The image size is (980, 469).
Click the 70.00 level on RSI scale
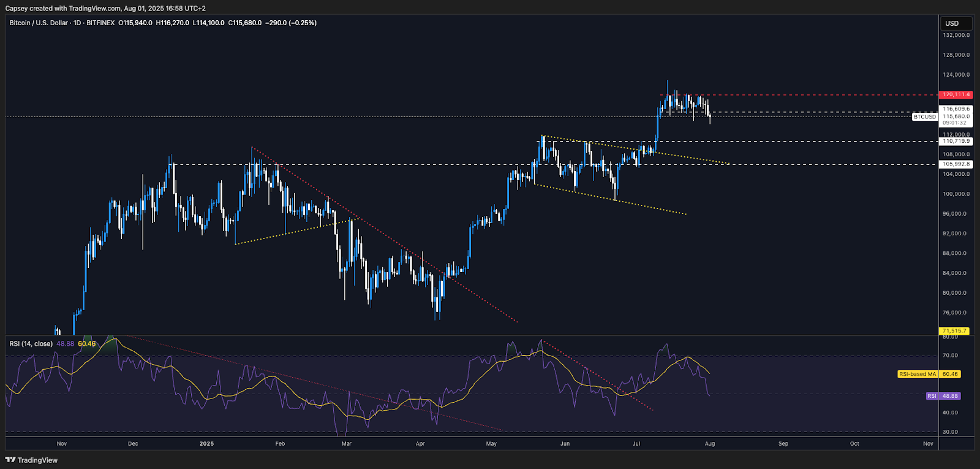click(950, 356)
